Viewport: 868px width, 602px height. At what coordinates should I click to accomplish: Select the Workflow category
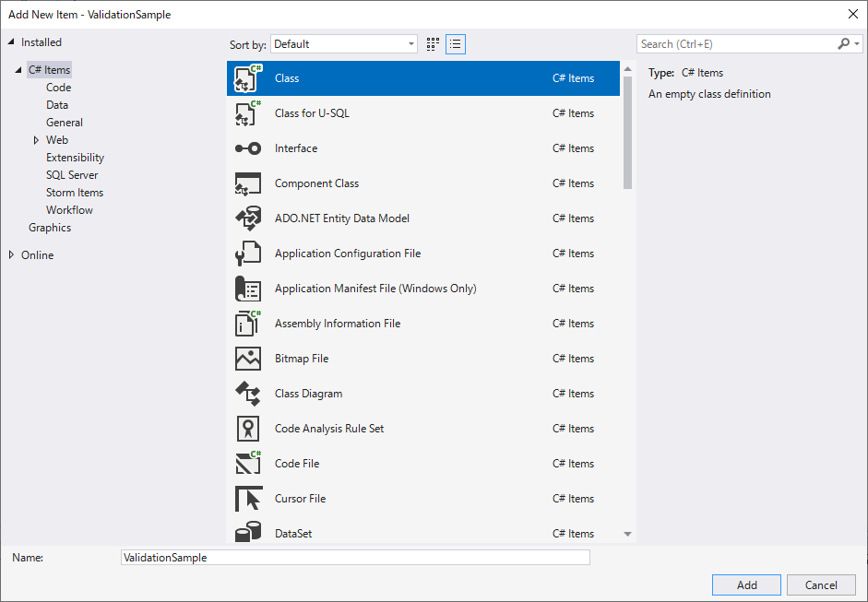[69, 210]
